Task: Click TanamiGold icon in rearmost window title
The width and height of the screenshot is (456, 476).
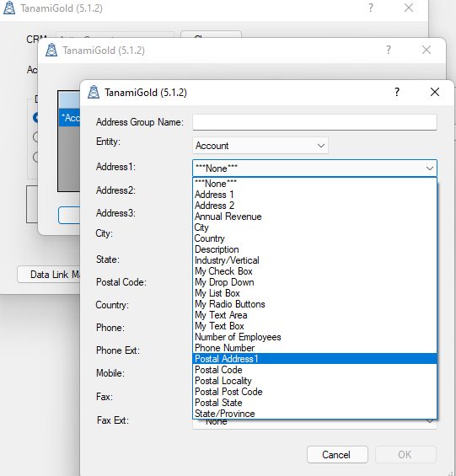Action: [9, 8]
